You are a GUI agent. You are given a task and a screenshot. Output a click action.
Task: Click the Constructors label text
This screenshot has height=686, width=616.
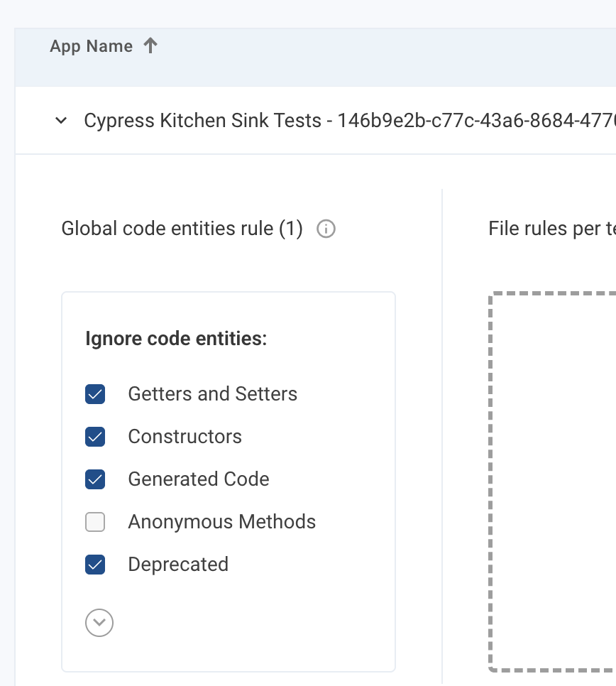tap(185, 437)
